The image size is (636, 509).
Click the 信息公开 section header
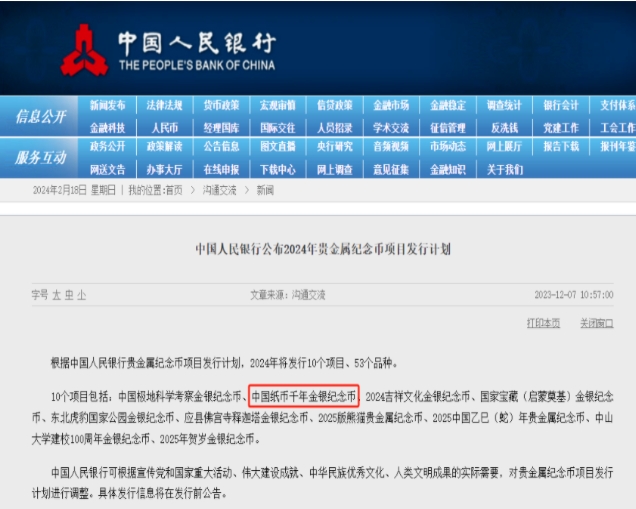pos(41,117)
